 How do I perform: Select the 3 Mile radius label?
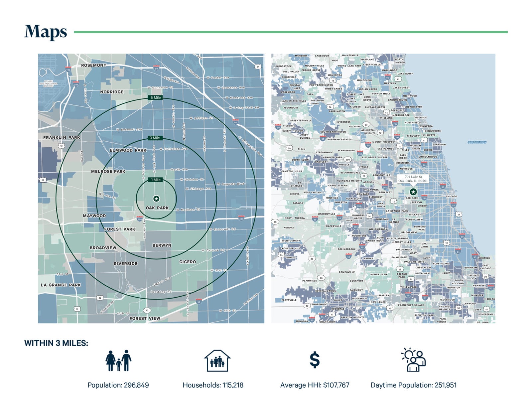[155, 138]
